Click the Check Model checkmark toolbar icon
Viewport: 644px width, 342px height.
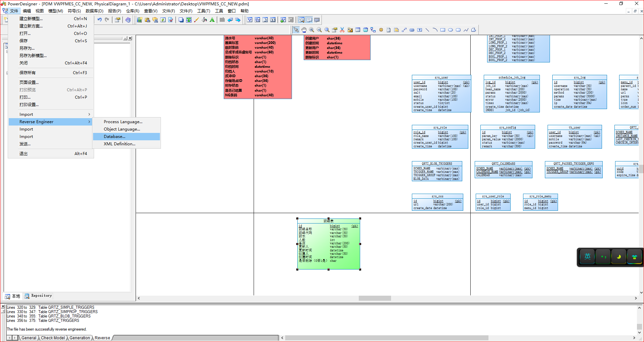click(171, 19)
